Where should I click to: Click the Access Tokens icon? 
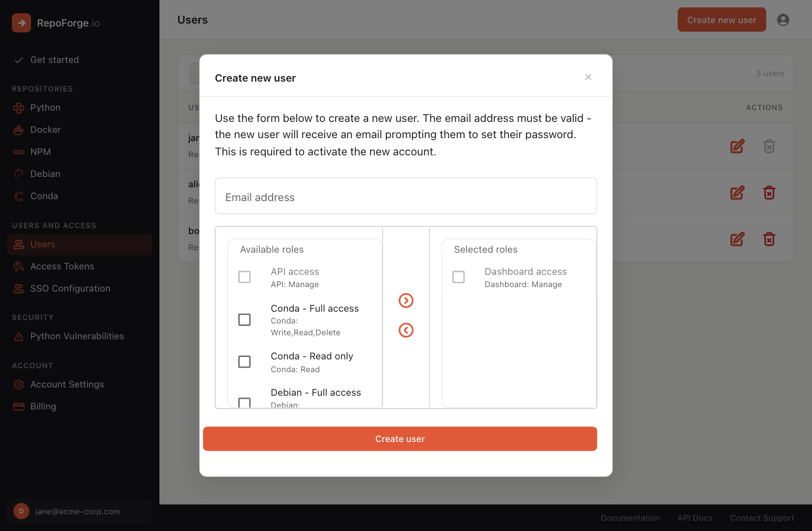click(x=19, y=266)
